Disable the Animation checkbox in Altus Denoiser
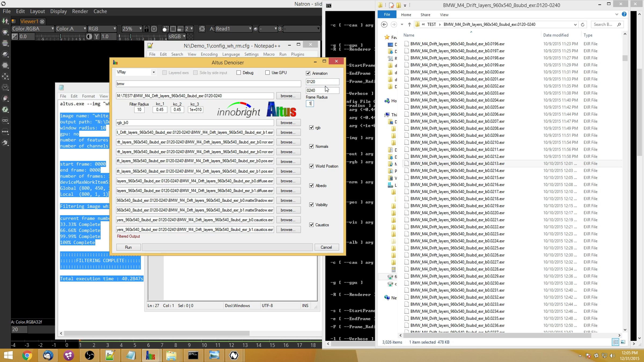 [308, 73]
